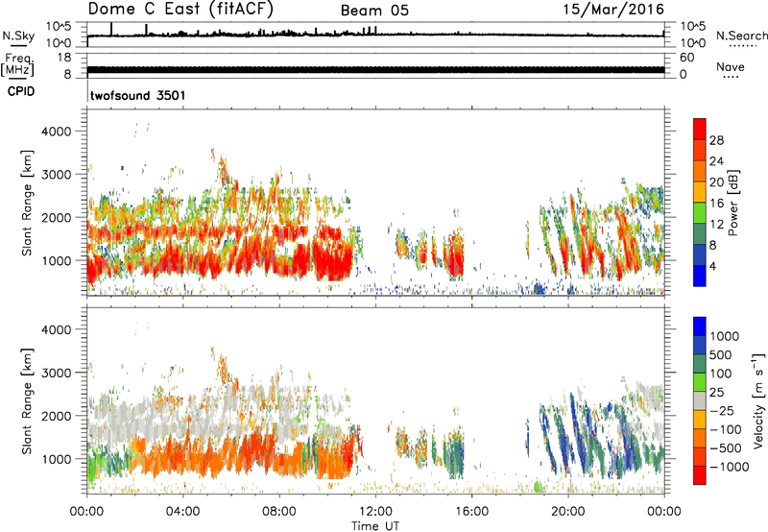Click the blue bottom segment of Power colorbar
The height and width of the screenshot is (532, 768).
(x=700, y=277)
